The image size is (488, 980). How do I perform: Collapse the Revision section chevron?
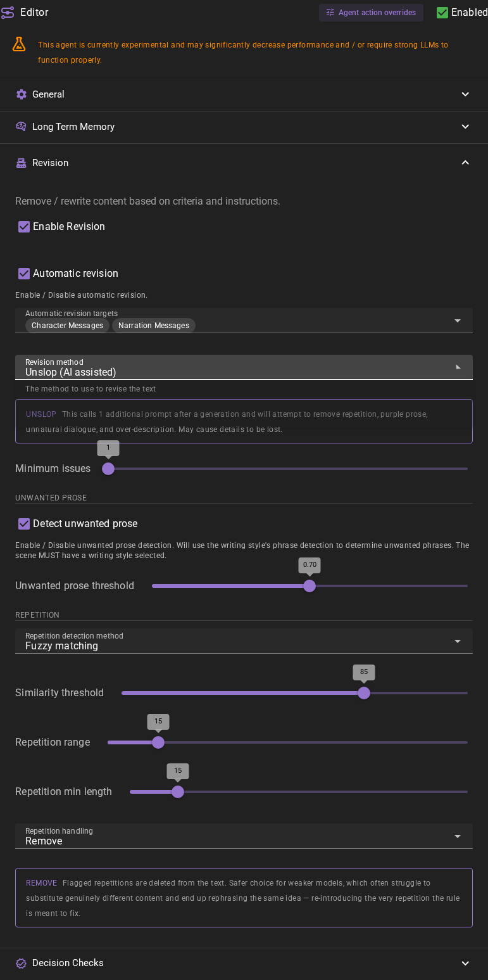click(x=465, y=163)
